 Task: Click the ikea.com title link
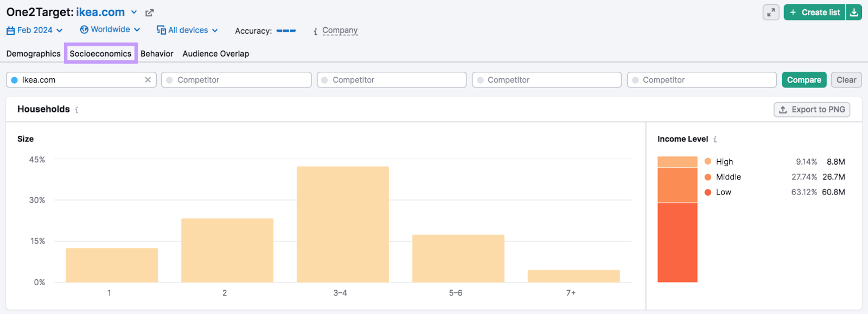coord(100,12)
